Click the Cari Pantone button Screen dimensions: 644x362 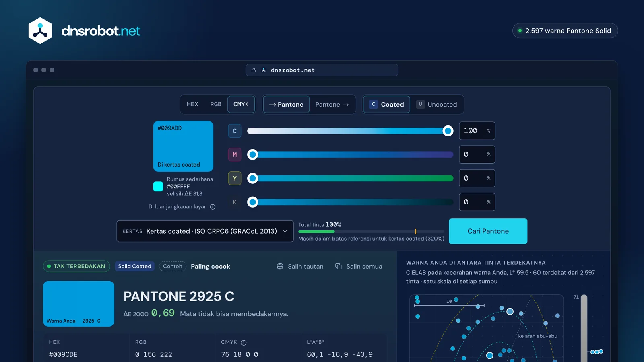[488, 231]
